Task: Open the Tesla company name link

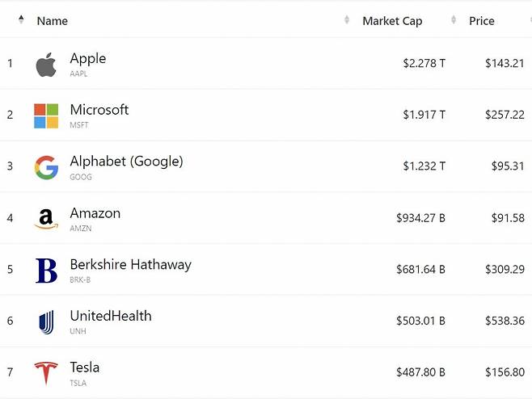Action: pos(85,367)
